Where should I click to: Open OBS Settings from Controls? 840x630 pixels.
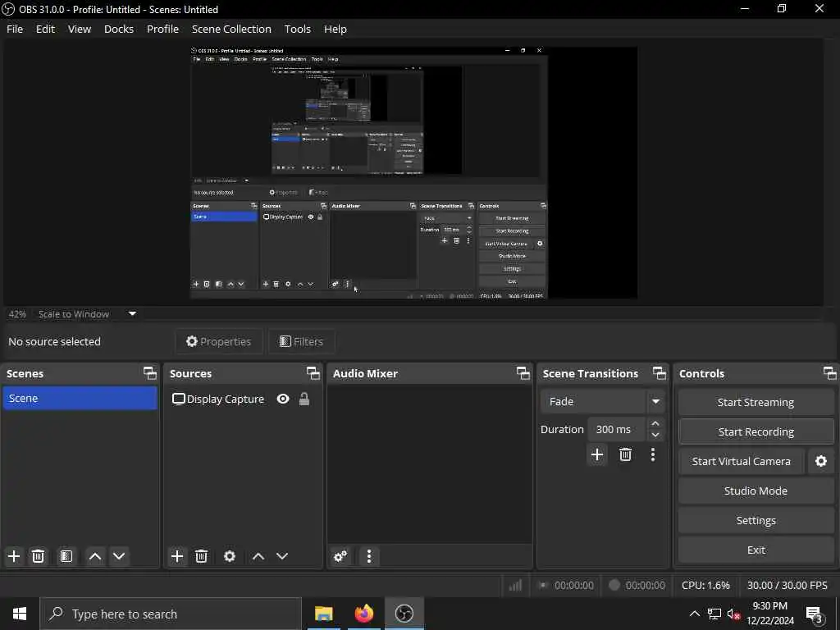756,520
